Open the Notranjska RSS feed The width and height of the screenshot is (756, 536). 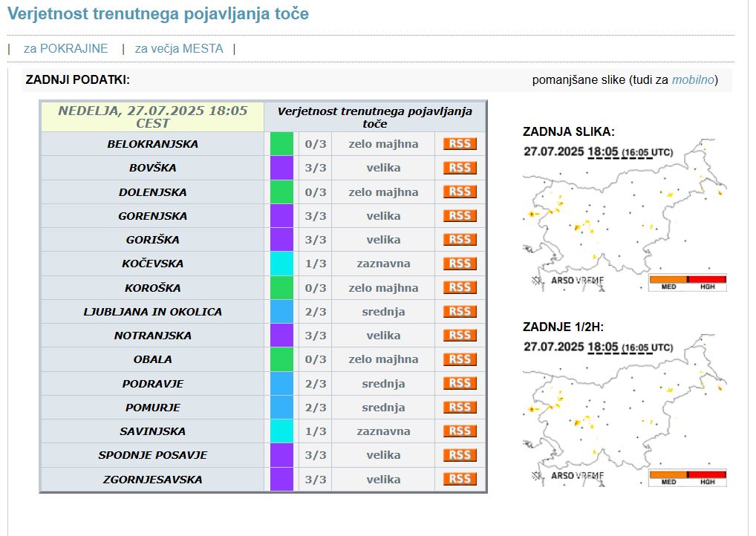(x=460, y=336)
